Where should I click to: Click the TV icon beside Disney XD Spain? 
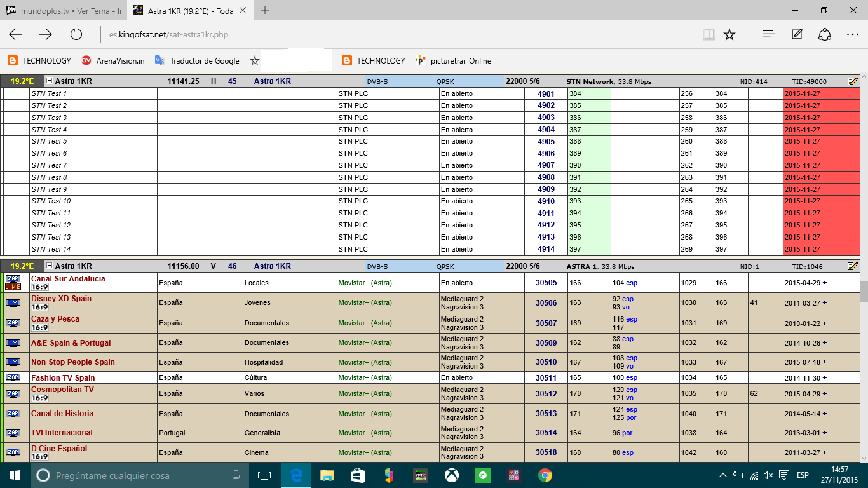tap(13, 302)
